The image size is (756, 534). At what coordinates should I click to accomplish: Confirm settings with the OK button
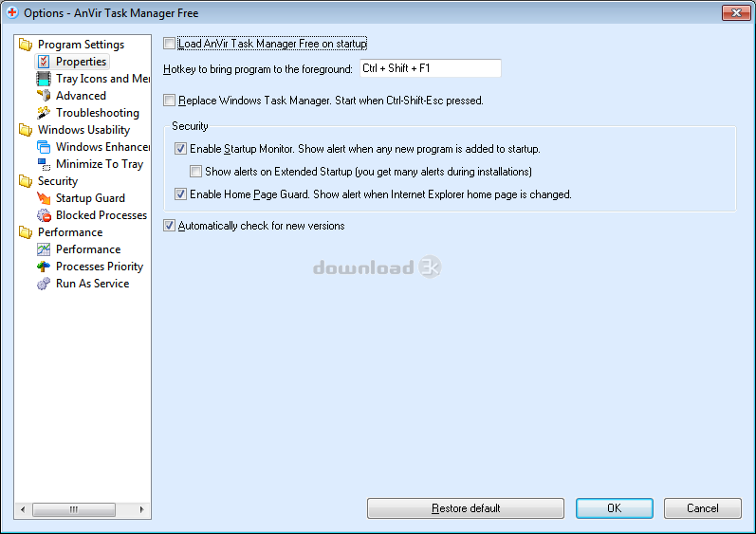pos(614,508)
